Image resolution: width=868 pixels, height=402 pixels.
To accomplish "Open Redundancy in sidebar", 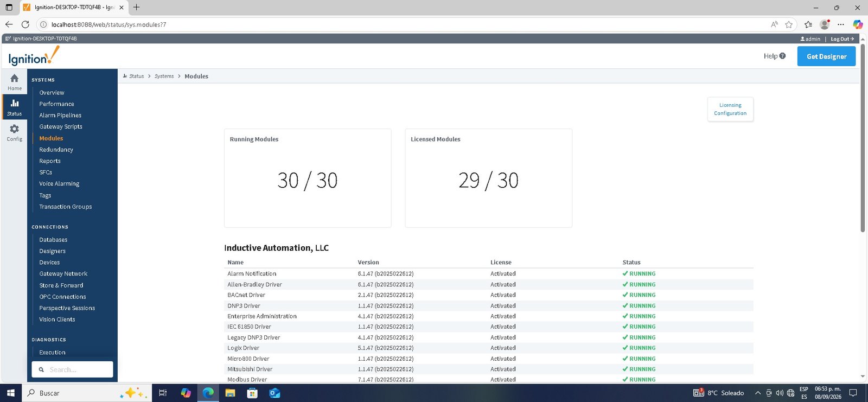I will 56,150.
